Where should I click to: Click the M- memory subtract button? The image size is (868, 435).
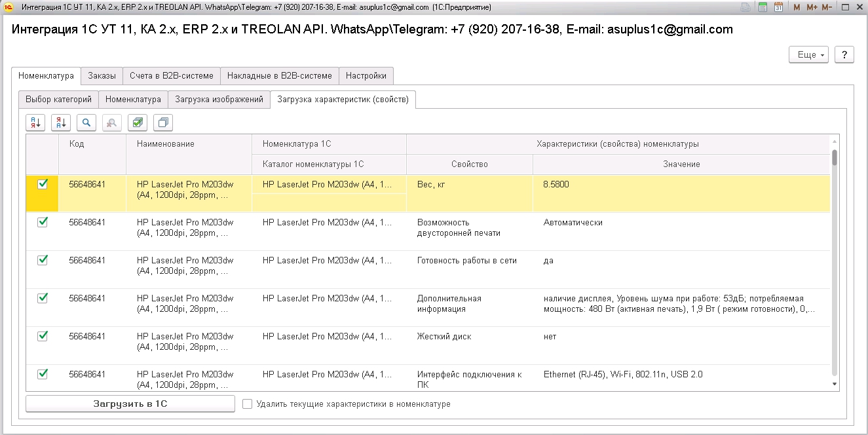click(827, 7)
